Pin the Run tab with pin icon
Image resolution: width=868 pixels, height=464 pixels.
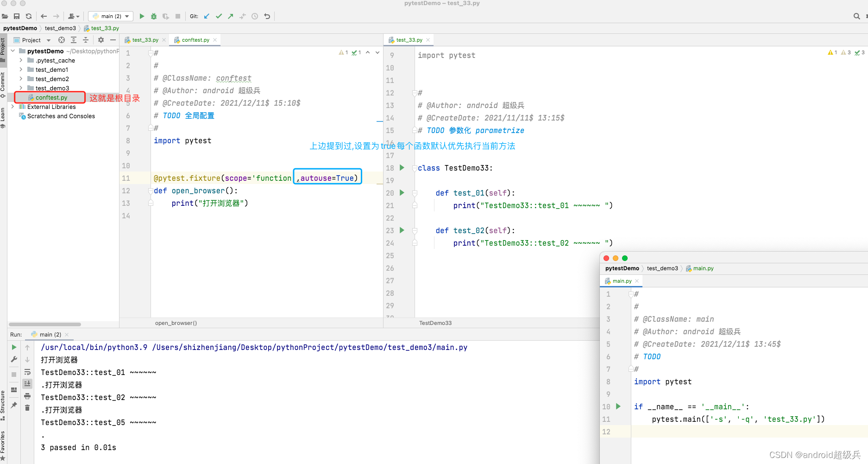point(14,405)
